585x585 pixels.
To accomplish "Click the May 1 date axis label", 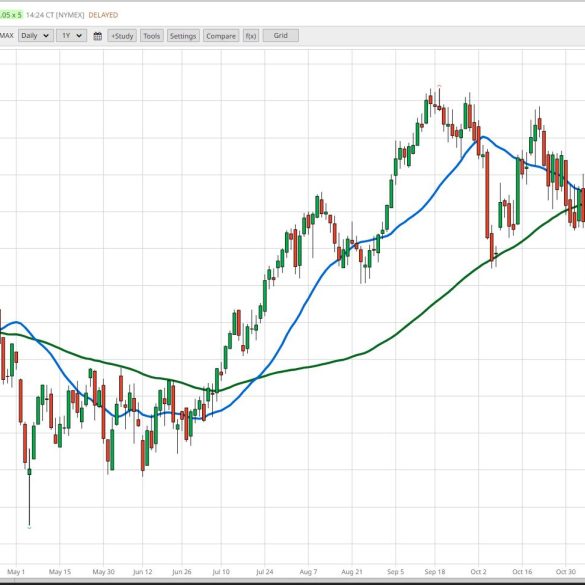I will pyautogui.click(x=16, y=572).
